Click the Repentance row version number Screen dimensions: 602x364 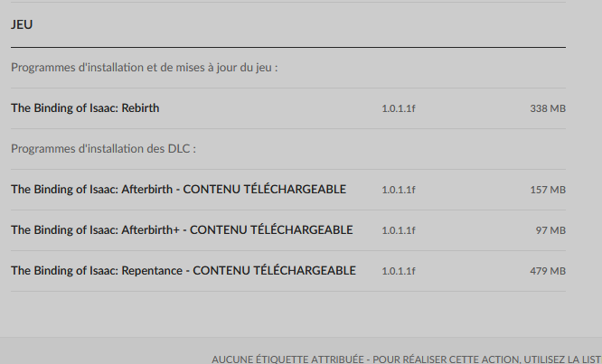coord(399,271)
